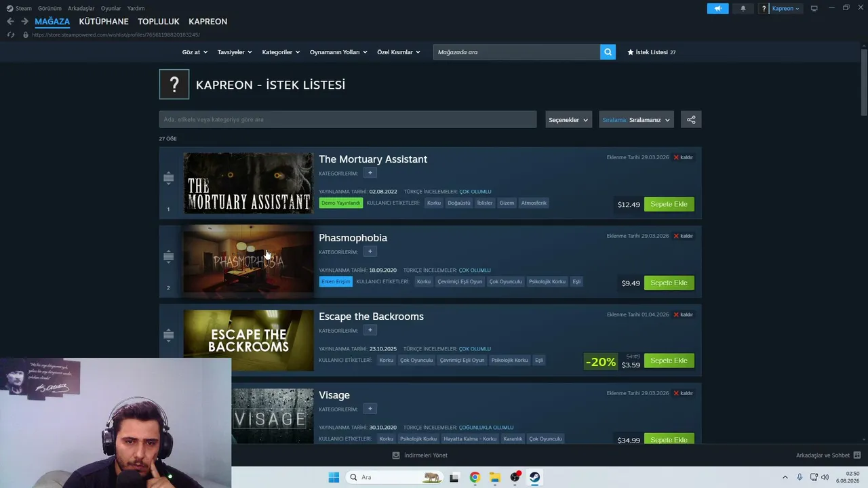Remove The Mortuary Assistant from wishlist
The height and width of the screenshot is (488, 868).
pos(684,157)
